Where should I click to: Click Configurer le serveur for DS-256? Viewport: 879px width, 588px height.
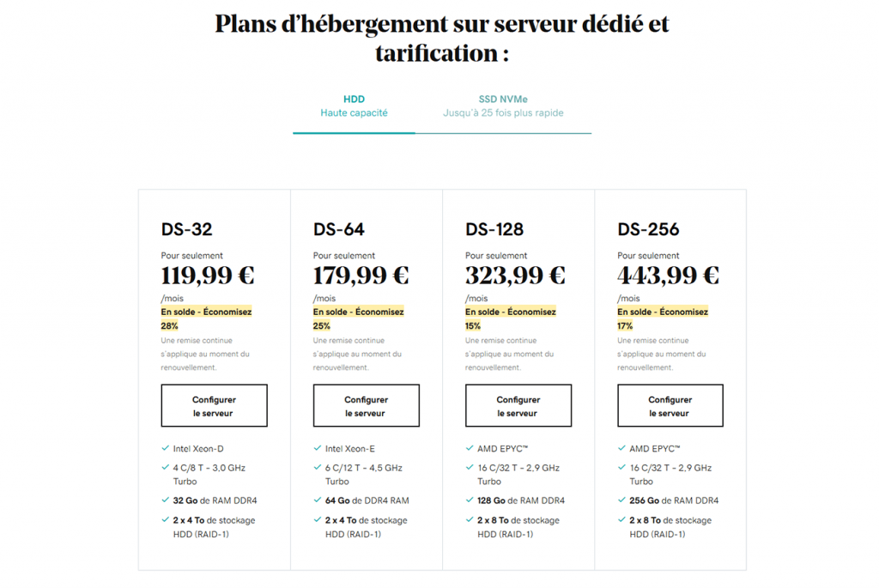point(670,405)
